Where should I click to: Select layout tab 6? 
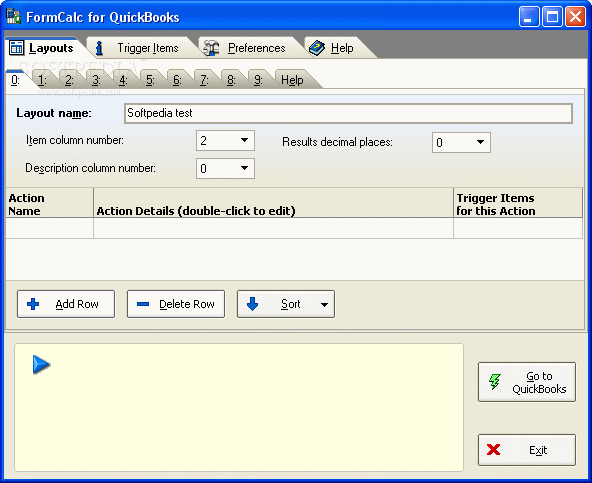coord(177,80)
